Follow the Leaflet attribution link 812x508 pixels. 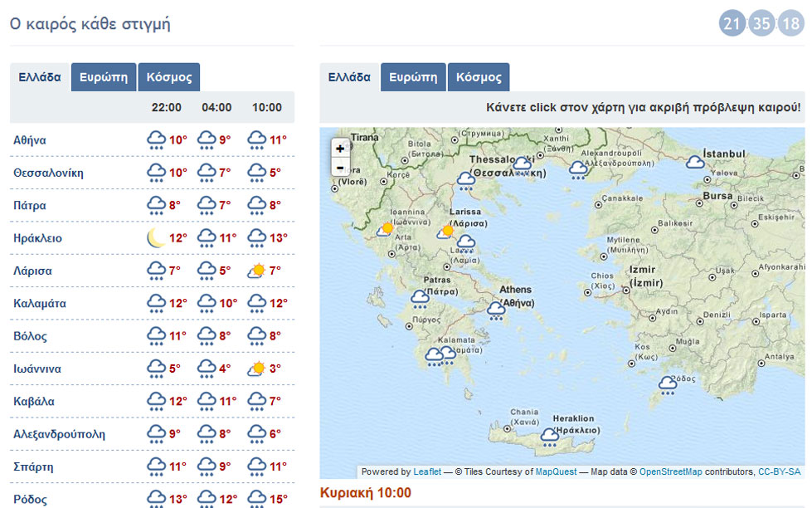427,471
